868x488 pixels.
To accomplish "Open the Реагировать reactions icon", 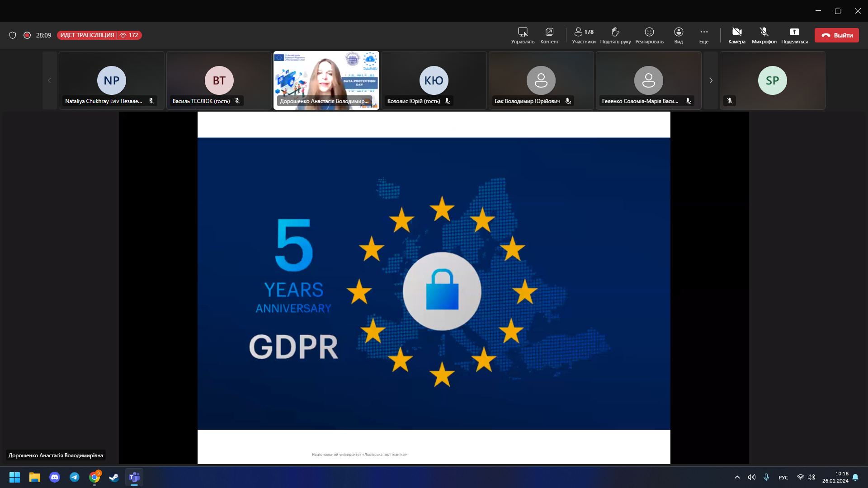I will tap(649, 35).
